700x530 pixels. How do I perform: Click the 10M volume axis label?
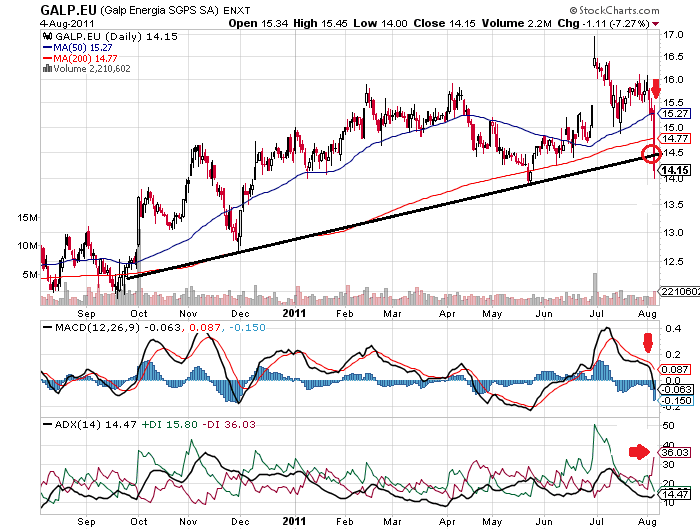[27, 246]
